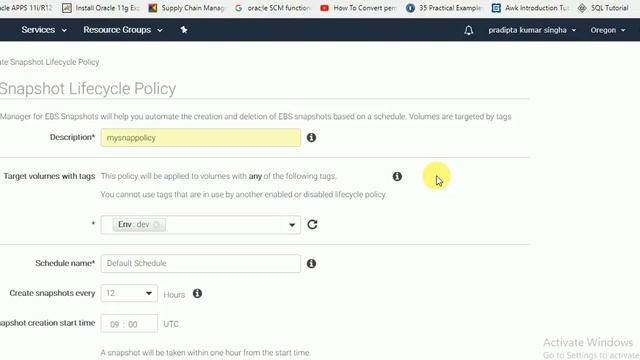Expand the target tags dropdown
640x360 pixels.
click(292, 225)
